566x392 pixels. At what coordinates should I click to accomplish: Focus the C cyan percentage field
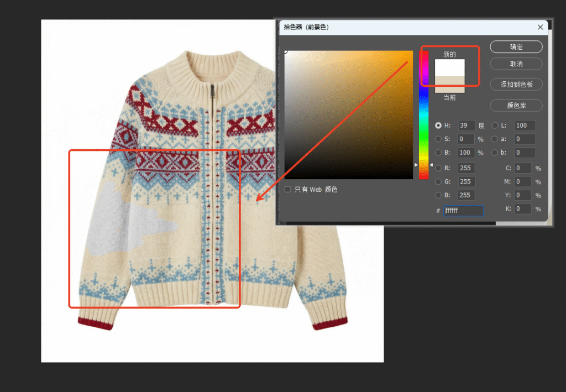coord(522,168)
